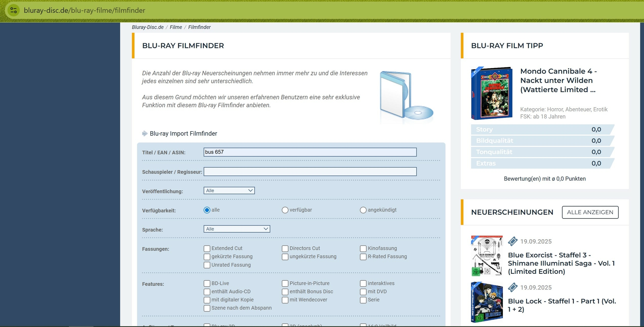Open the Blu-ray Import Filmfinder link
Viewport: 644px width, 327px height.
tap(183, 134)
